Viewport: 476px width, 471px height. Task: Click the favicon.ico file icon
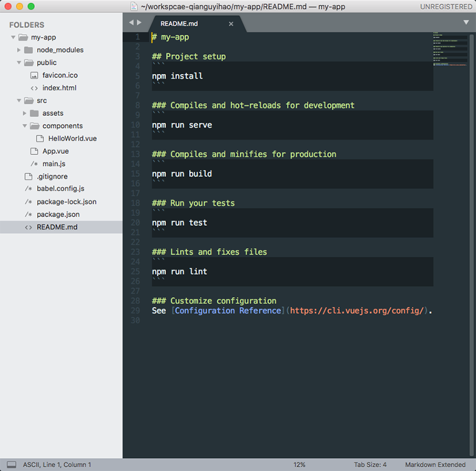click(x=34, y=75)
